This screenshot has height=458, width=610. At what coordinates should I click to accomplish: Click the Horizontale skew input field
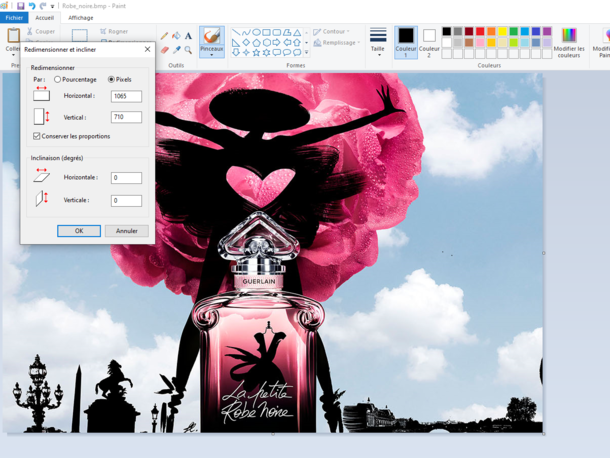click(126, 178)
